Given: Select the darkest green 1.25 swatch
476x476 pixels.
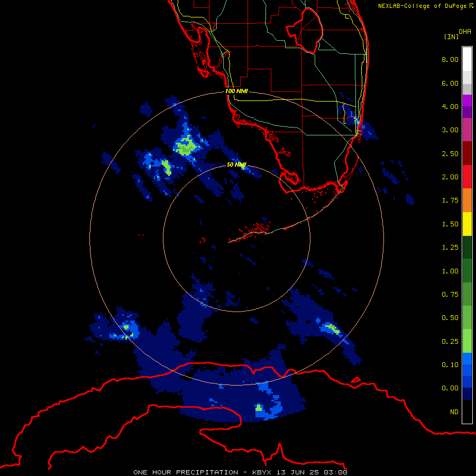Looking at the screenshot, I should click(467, 247).
